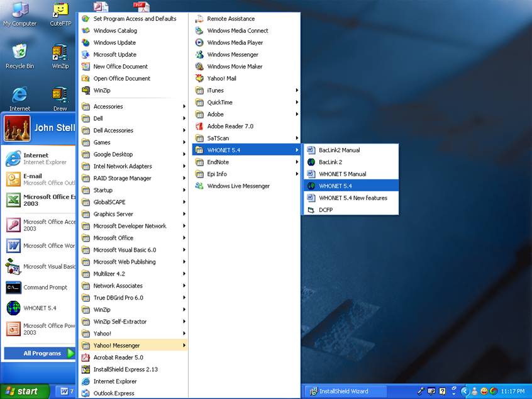Open the Windows Movie Maker icon
Screen dimensions: 532x399
click(x=200, y=67)
